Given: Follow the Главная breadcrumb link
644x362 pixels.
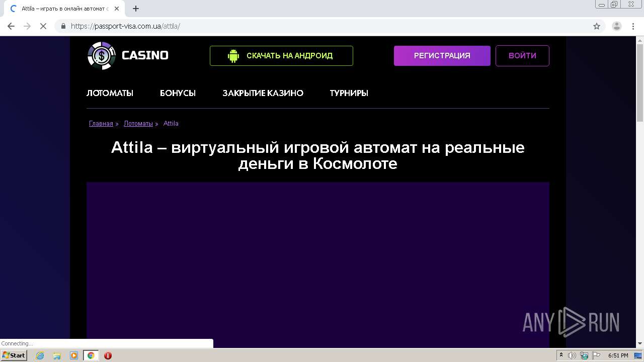Looking at the screenshot, I should (101, 124).
